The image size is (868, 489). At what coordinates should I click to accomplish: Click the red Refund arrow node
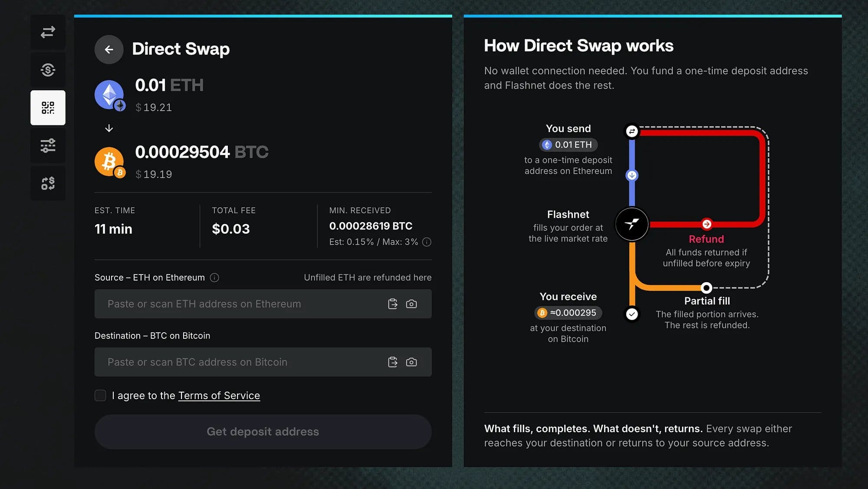tap(707, 224)
